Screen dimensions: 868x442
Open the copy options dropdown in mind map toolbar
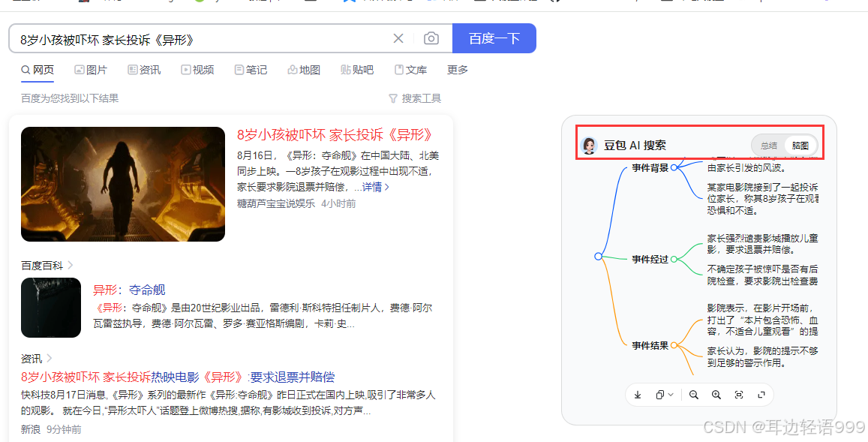(664, 395)
